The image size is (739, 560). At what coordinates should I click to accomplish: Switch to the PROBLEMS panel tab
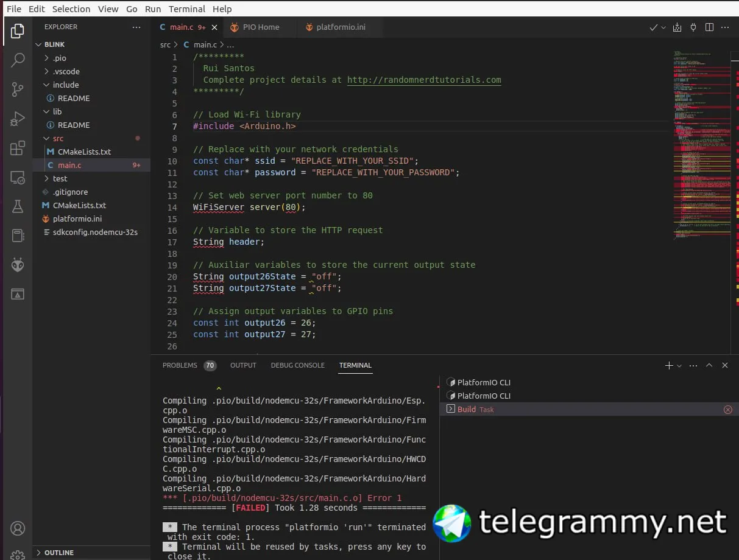pos(180,365)
